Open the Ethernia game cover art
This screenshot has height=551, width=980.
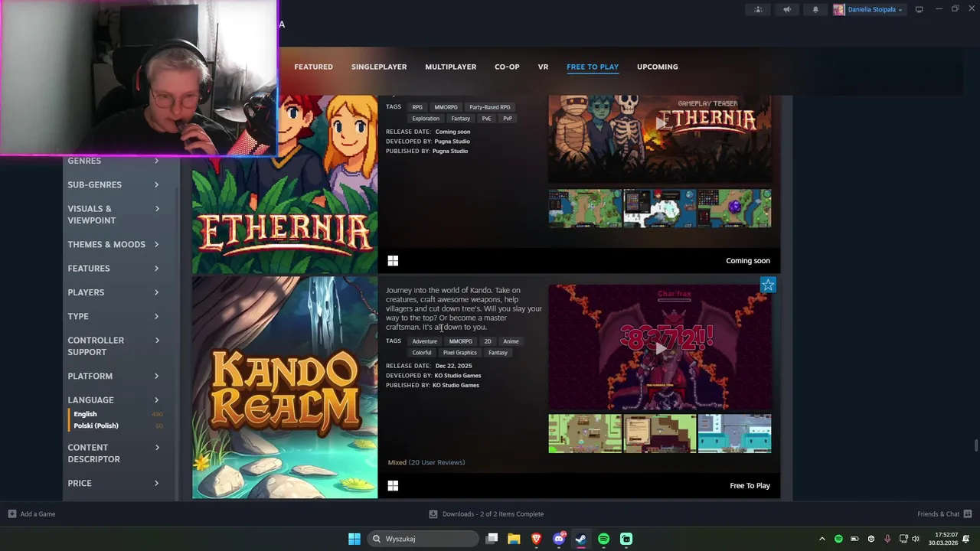click(285, 184)
